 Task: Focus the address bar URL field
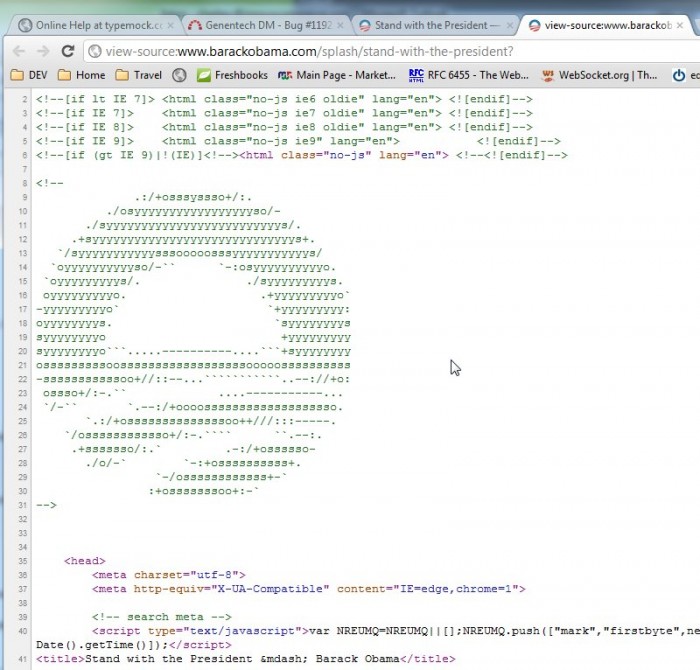(393, 52)
